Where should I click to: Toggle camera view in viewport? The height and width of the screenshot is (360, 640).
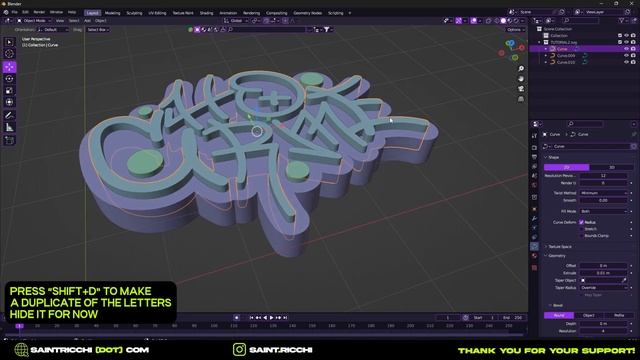coord(521,89)
